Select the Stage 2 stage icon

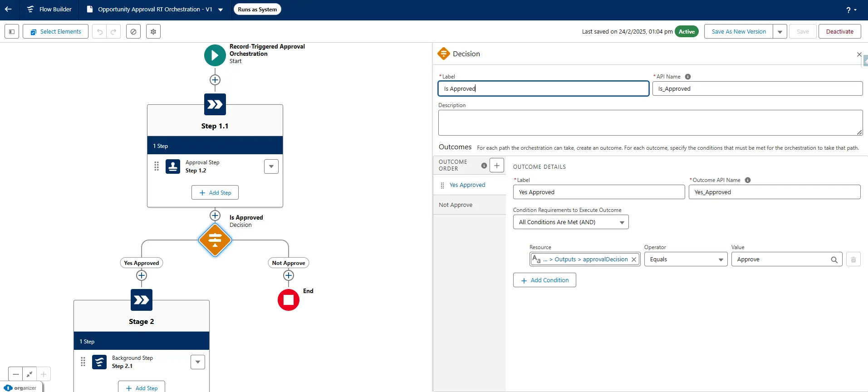(142, 300)
